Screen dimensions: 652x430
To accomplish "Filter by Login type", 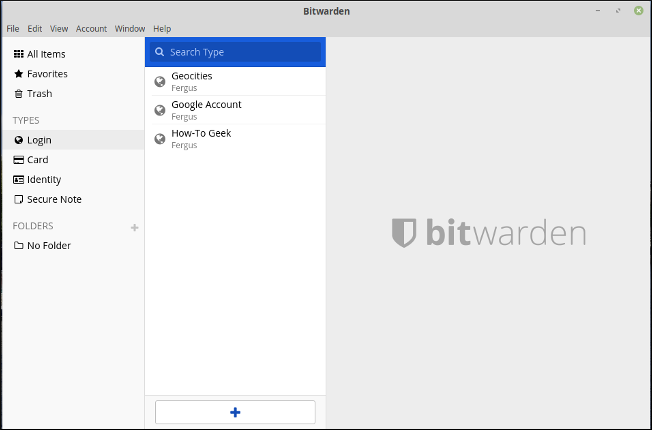I will click(x=73, y=140).
